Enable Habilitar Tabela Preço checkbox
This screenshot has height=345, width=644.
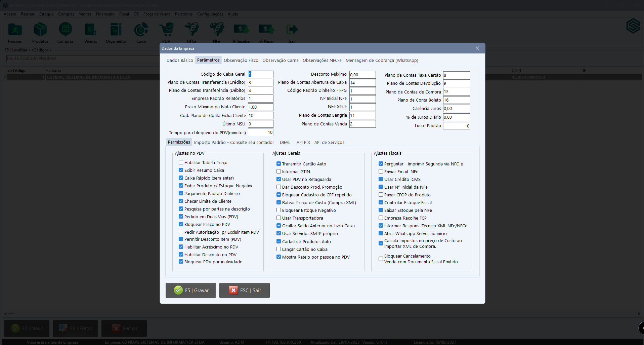(x=181, y=162)
